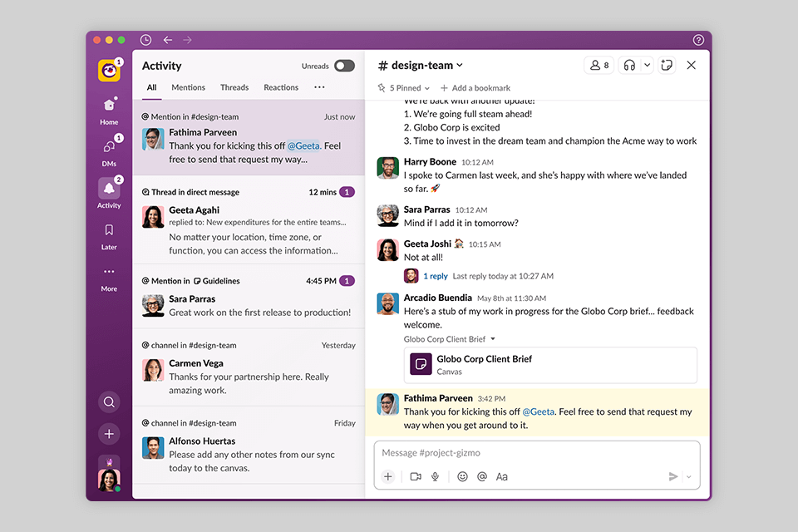Open Later bookmark in sidebar
The width and height of the screenshot is (798, 532).
tap(109, 237)
